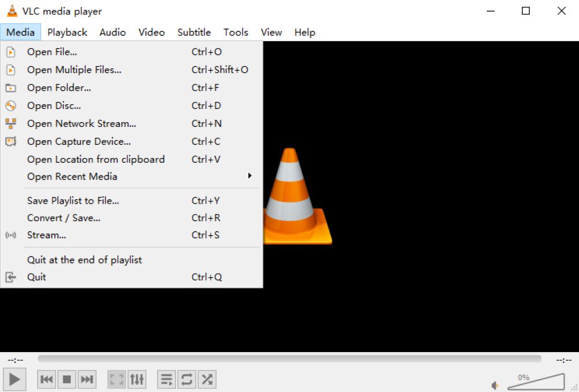Open the Audio menu

(112, 32)
